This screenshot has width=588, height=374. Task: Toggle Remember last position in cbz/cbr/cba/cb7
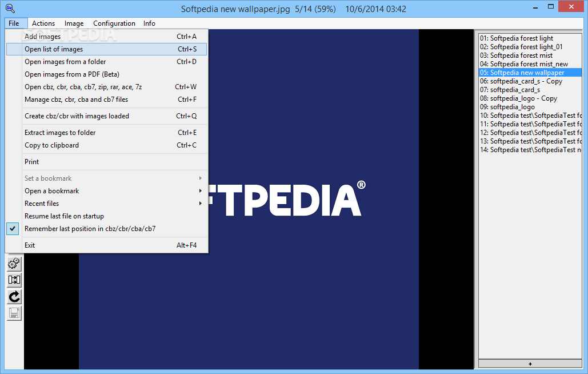(x=107, y=228)
